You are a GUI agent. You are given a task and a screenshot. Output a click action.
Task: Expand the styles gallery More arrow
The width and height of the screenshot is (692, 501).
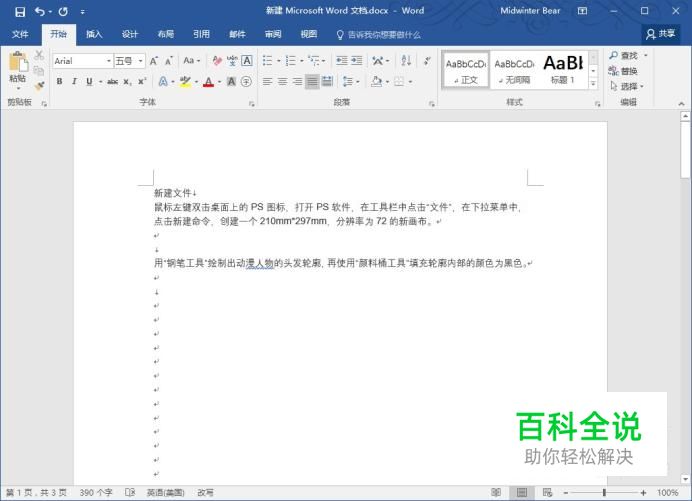click(x=594, y=83)
